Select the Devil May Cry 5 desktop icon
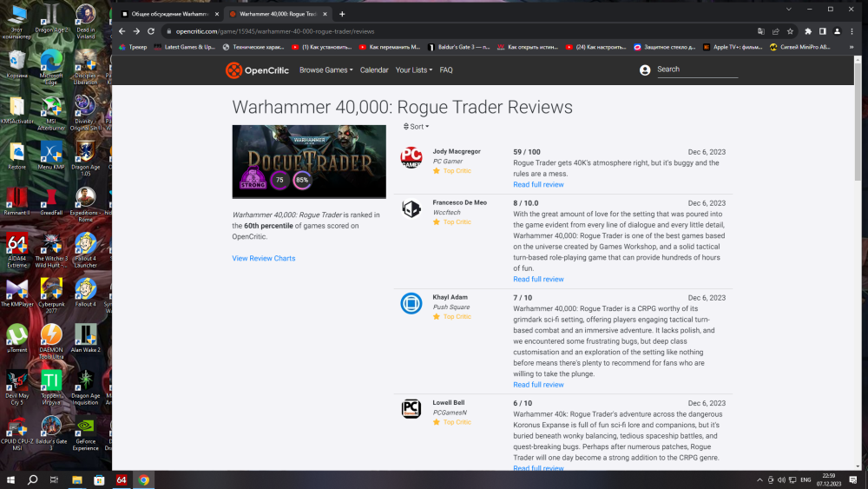 [x=16, y=387]
